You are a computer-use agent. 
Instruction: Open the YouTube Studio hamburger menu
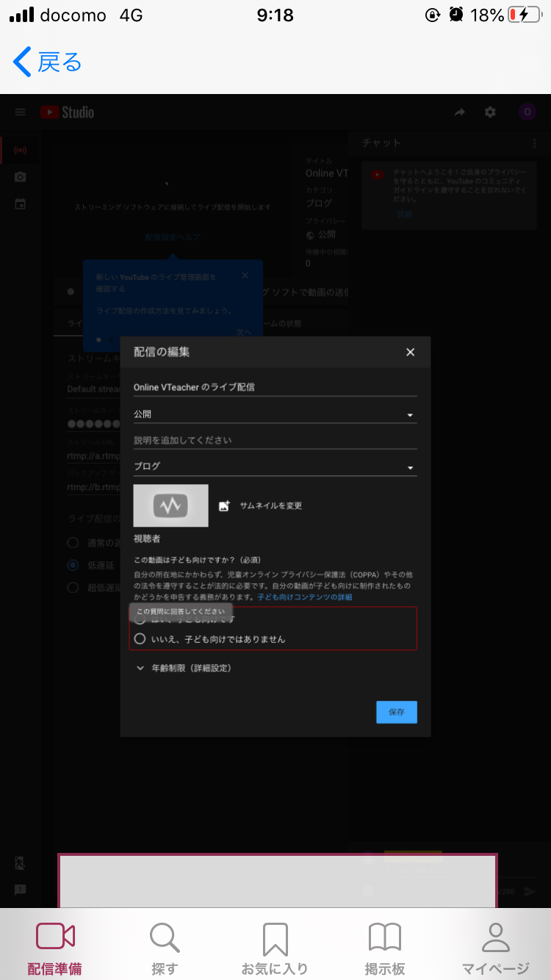[21, 112]
